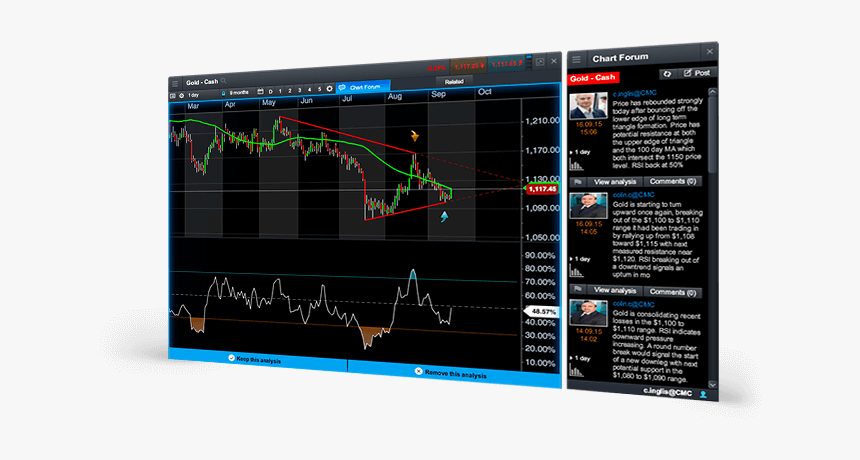Open chart settings gear icon
860x460 pixels.
click(330, 88)
